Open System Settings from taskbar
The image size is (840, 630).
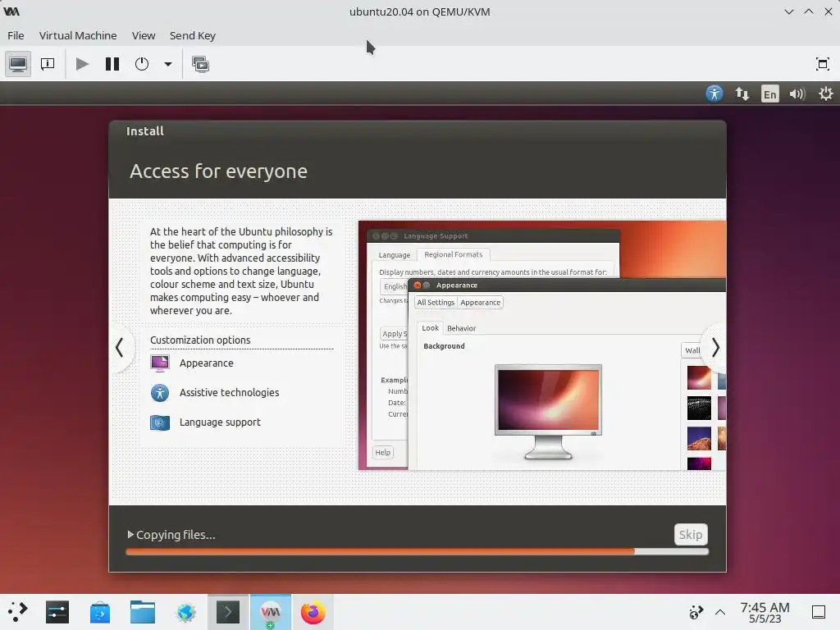(x=57, y=612)
